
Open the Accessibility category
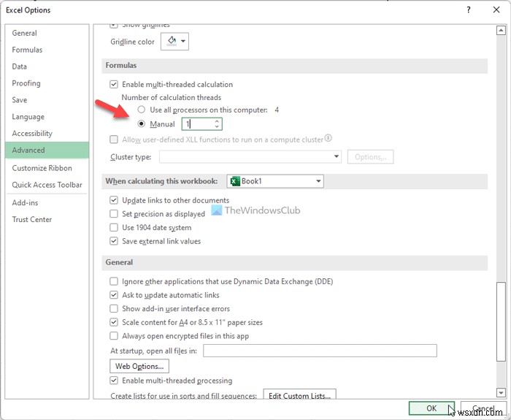(x=47, y=134)
